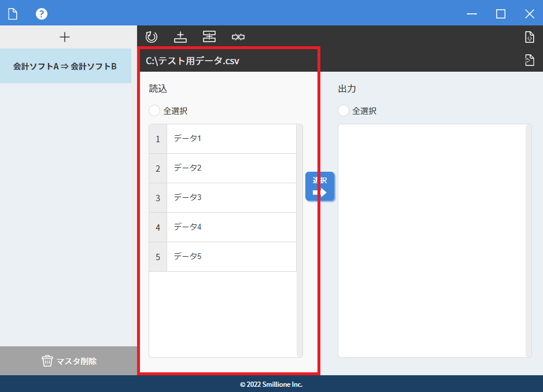The image size is (543, 392).
Task: Click the merge settings icon in the toolbar
Action: coord(209,36)
